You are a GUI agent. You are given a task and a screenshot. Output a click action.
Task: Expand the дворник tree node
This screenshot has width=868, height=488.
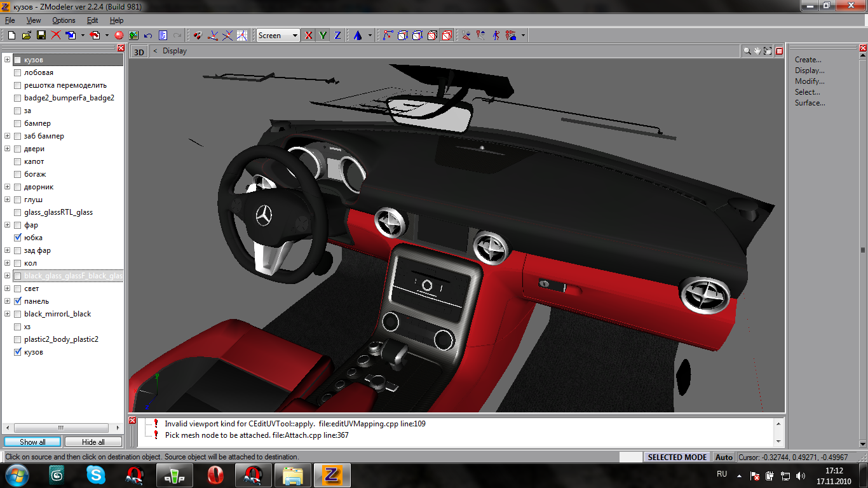click(x=8, y=187)
